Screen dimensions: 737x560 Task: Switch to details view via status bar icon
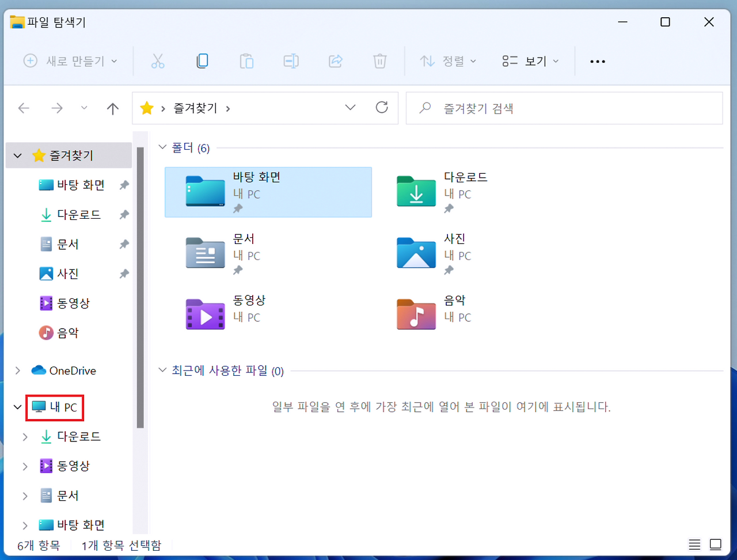click(x=694, y=544)
